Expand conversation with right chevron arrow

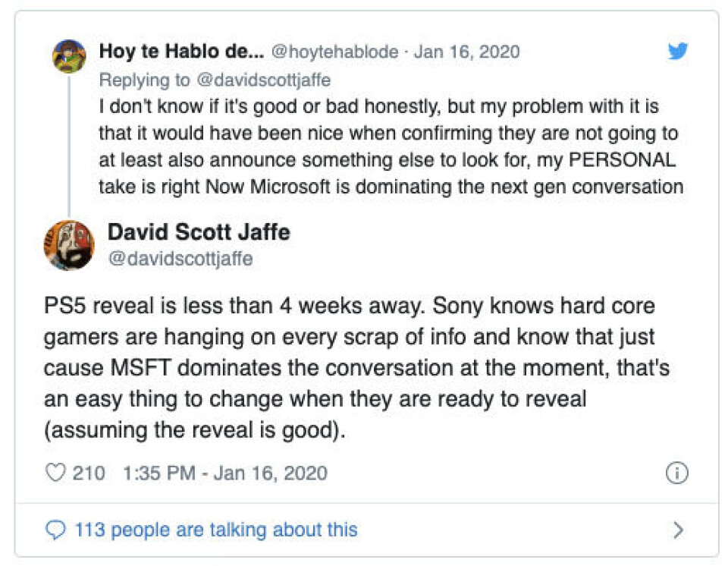pyautogui.click(x=678, y=530)
